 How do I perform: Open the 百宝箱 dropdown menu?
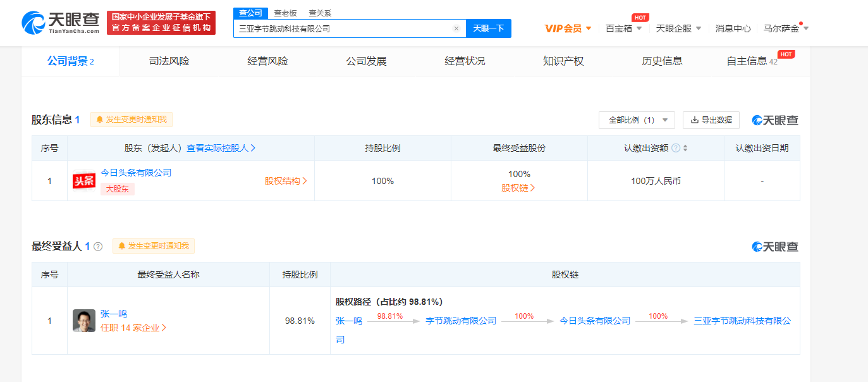pyautogui.click(x=623, y=28)
